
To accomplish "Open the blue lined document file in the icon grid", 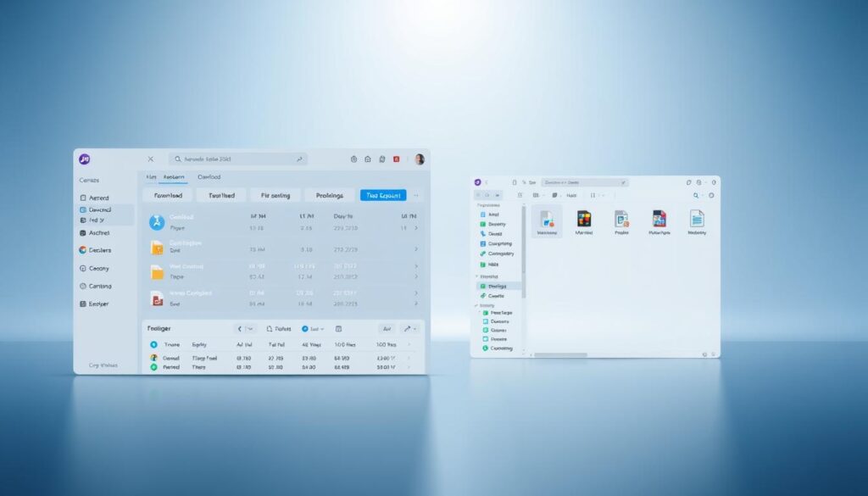I will [x=696, y=219].
